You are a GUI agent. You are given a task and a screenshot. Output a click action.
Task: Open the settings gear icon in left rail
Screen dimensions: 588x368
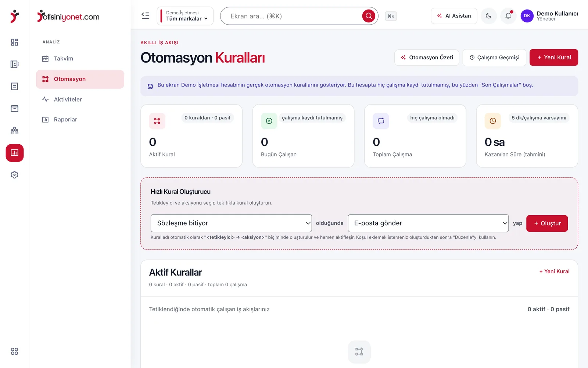[x=14, y=175]
